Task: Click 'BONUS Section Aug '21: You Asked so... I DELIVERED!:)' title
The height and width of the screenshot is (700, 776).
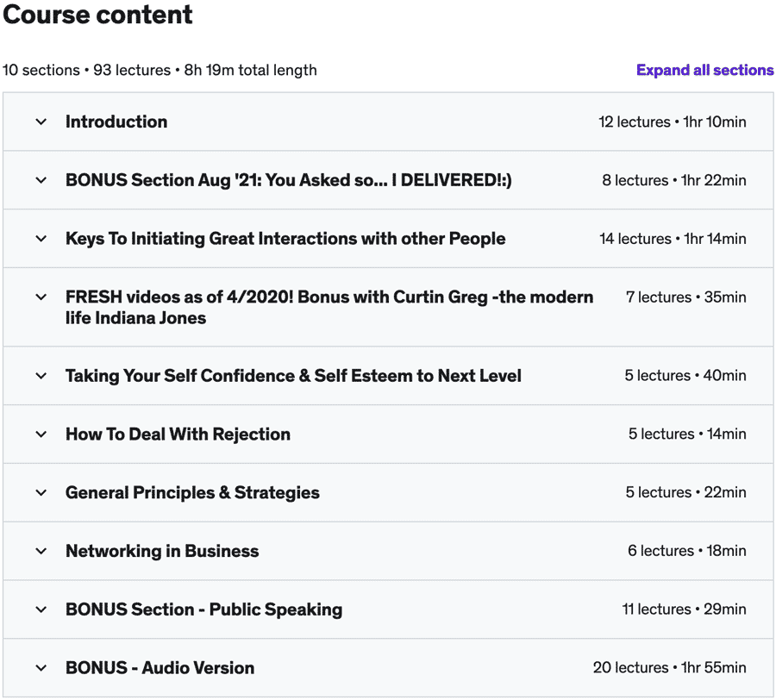Action: (x=289, y=180)
